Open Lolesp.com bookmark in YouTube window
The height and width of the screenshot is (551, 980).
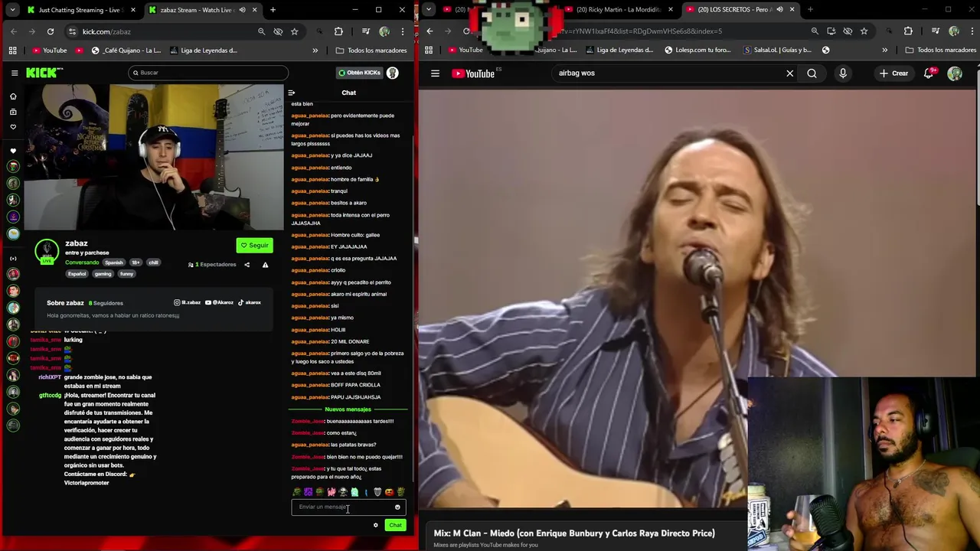click(x=697, y=51)
